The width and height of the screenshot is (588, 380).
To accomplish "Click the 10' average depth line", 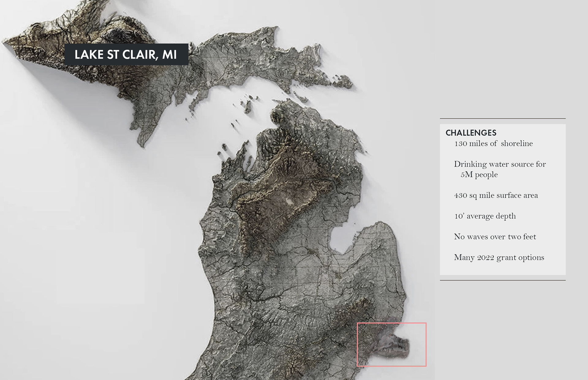I will tap(485, 216).
